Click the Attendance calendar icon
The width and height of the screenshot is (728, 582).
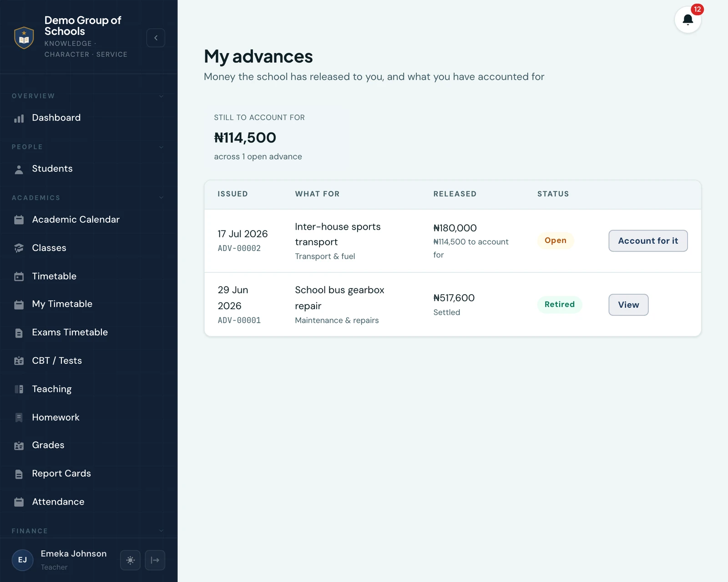19,502
